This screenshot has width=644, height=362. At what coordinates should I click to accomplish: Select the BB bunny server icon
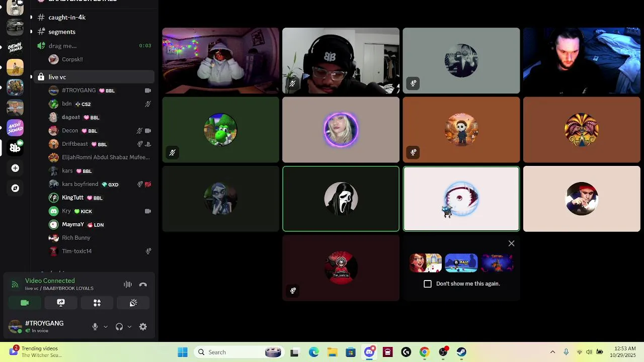(x=15, y=148)
